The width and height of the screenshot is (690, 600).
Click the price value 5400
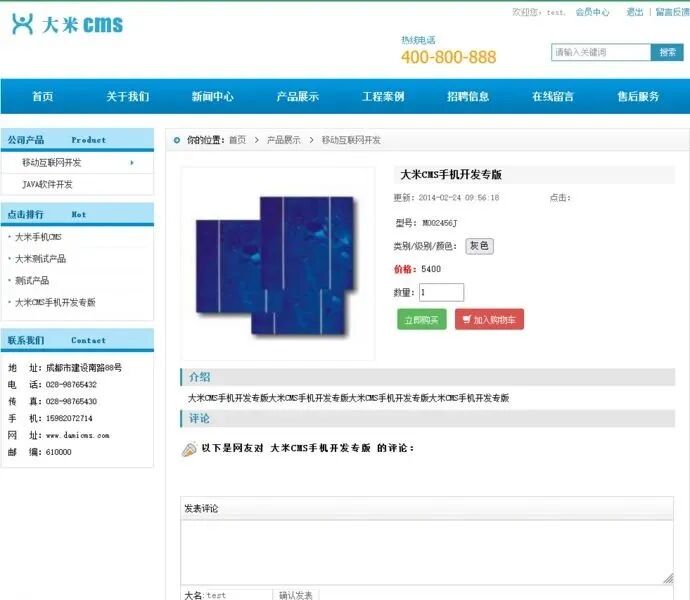point(431,269)
